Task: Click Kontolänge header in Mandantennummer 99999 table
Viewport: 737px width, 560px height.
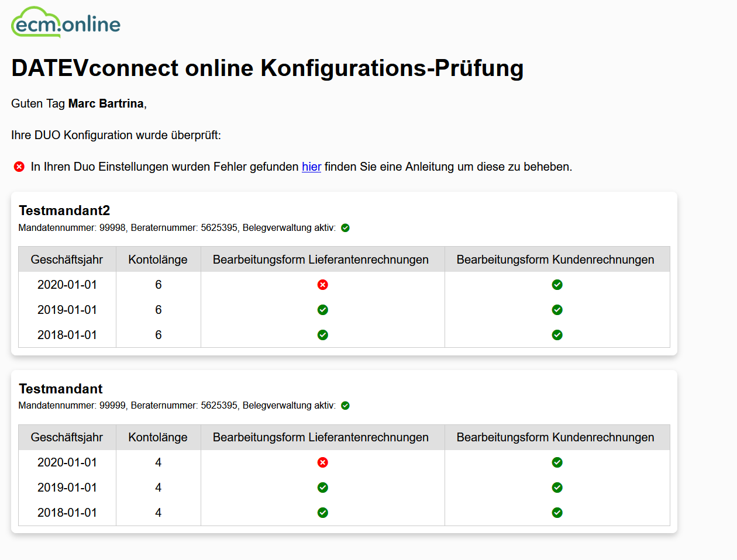Action: click(x=158, y=437)
